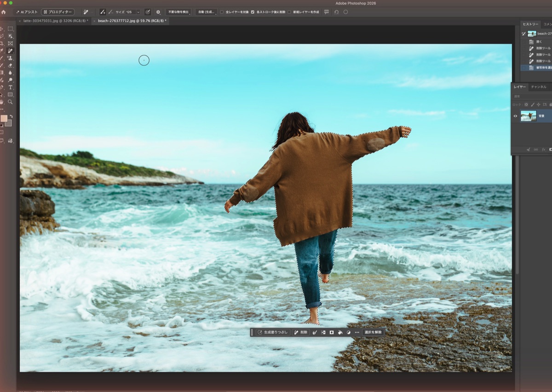Select the 開く history state
Viewport: 552px width, 392px height.
click(x=539, y=41)
